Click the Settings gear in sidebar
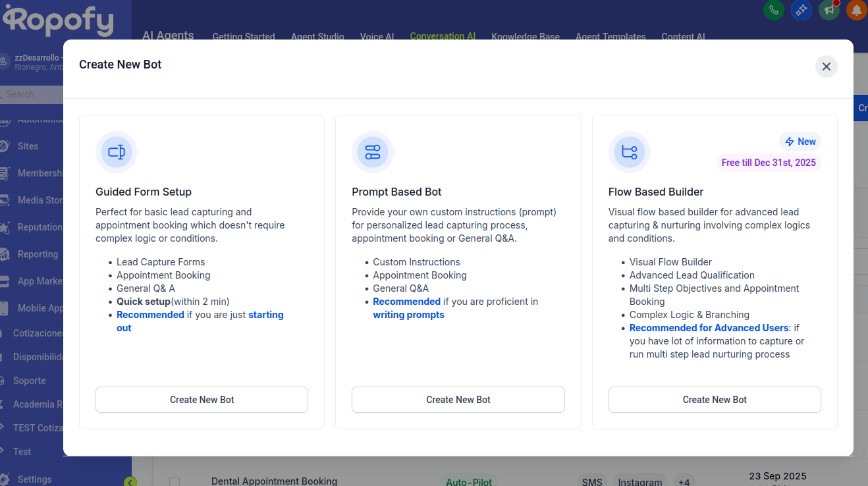The height and width of the screenshot is (486, 868). 5,479
